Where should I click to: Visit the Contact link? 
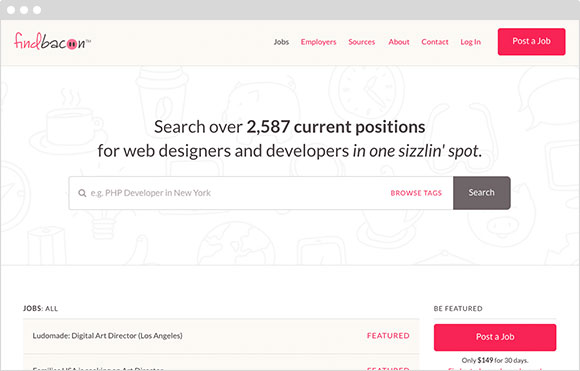point(435,42)
